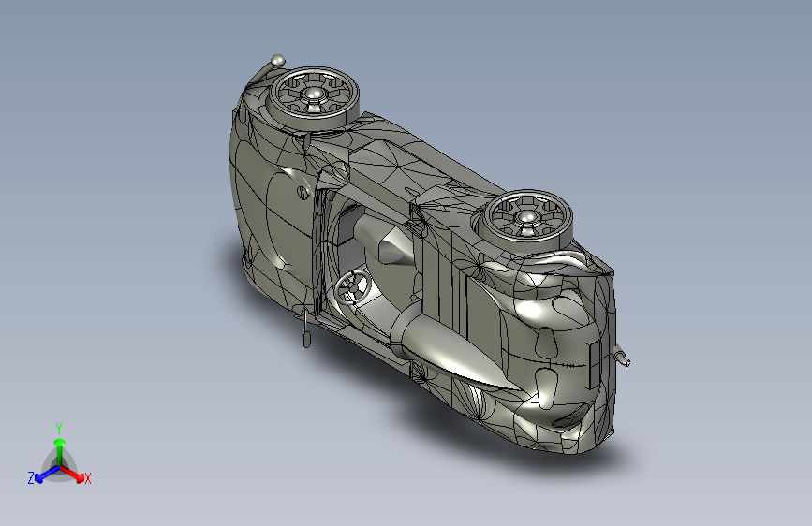The image size is (812, 526).
Task: Click the red X axis arrow of the triad
Action: (x=72, y=474)
